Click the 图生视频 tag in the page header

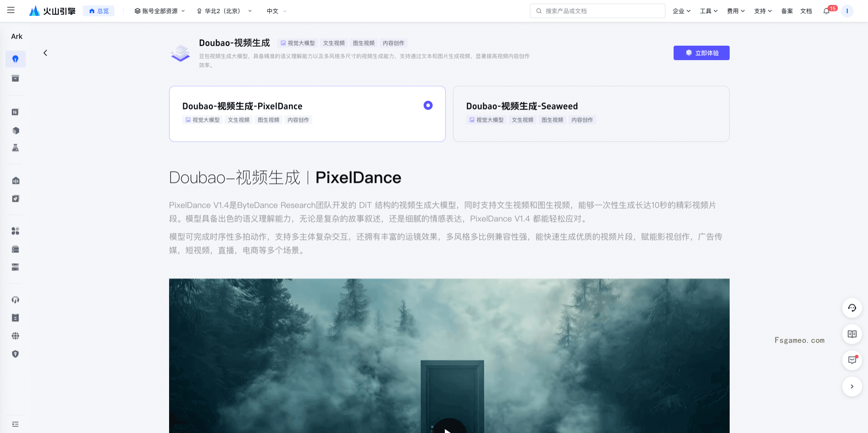coord(363,43)
